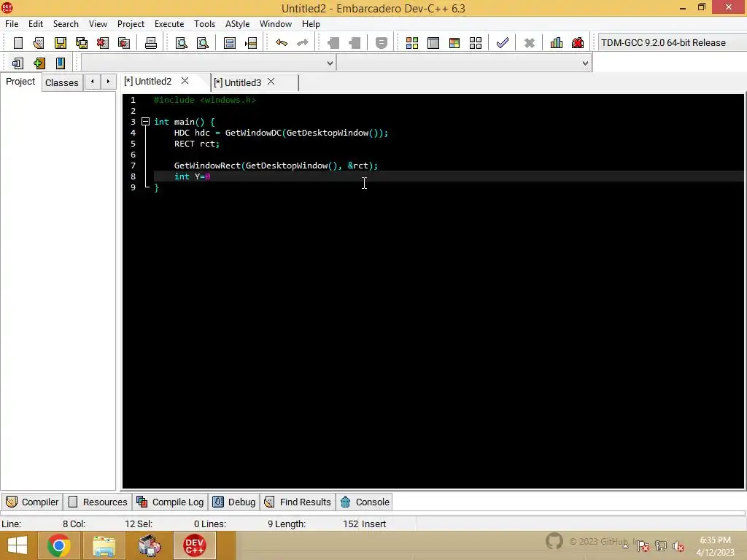Viewport: 747px width, 560px height.
Task: Click the Rebuild All icon
Action: pos(476,43)
